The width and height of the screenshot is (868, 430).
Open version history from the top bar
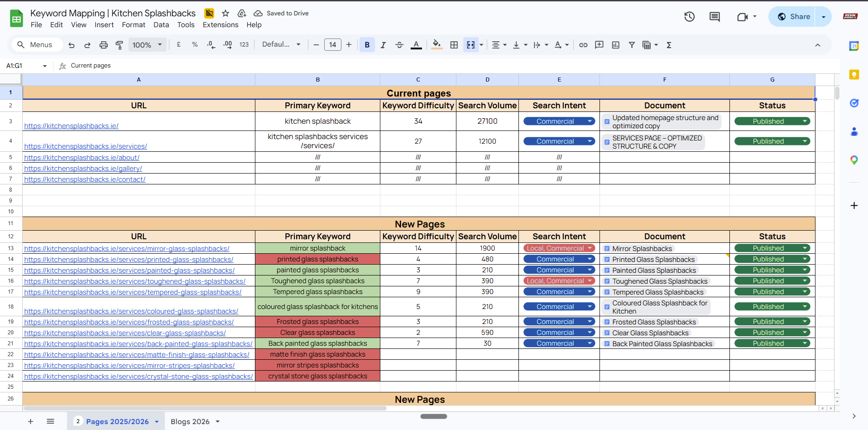(x=689, y=16)
